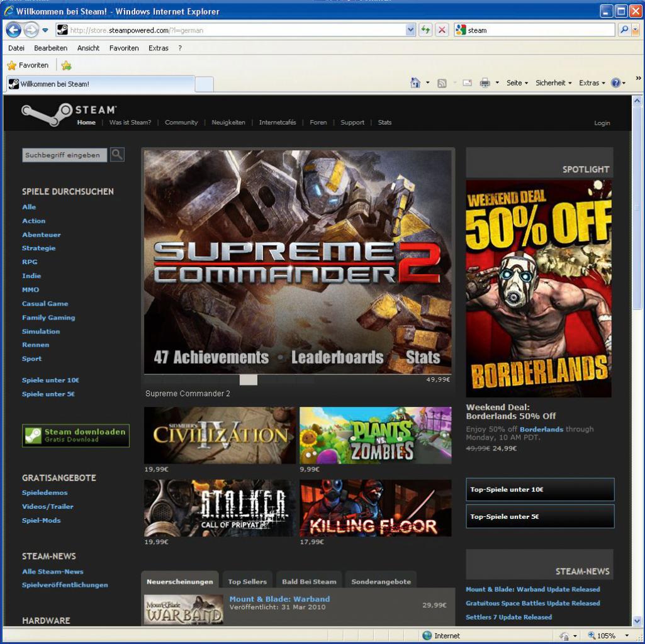
Task: Open the Civilization IV game thumbnail
Action: coord(220,435)
